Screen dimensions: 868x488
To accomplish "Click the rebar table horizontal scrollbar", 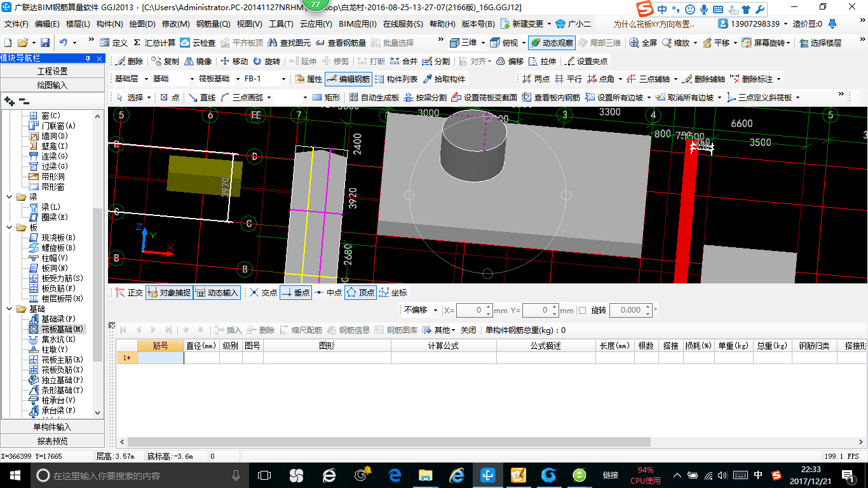I will point(389,442).
